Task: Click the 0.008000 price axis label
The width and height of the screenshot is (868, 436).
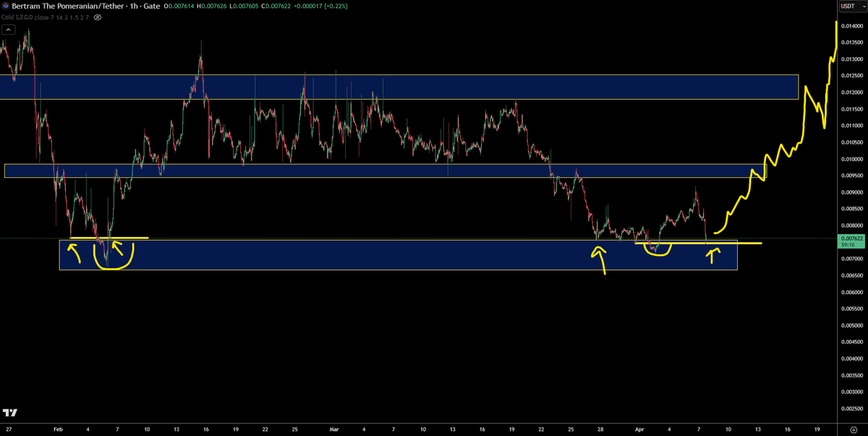Action: (x=851, y=225)
